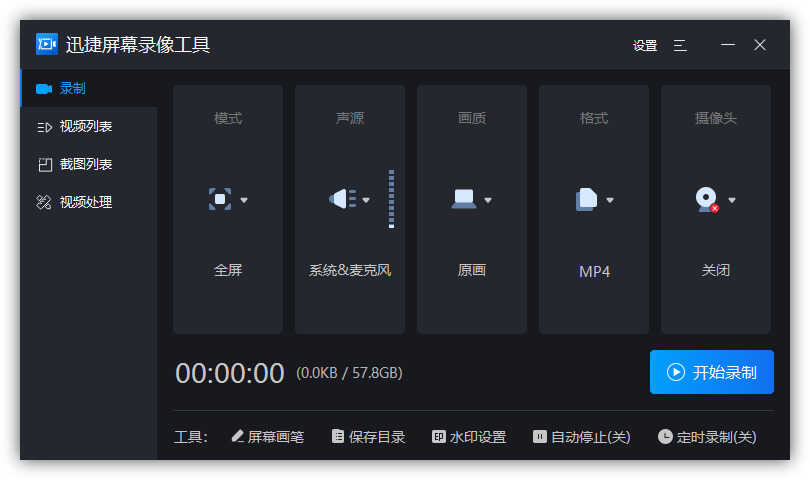Expand the 摄像头 camera dropdown arrow
The width and height of the screenshot is (810, 480).
732,200
